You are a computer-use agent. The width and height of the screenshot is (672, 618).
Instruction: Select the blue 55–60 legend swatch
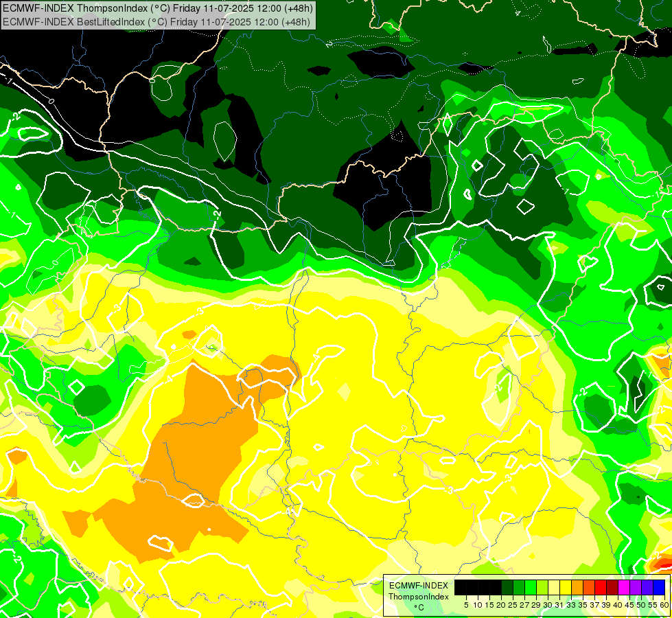[x=659, y=588]
